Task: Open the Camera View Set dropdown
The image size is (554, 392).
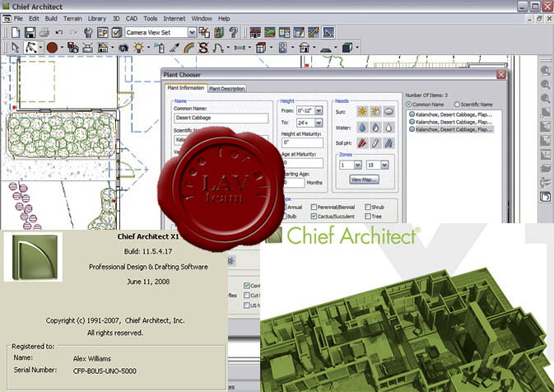Action: 192,32
